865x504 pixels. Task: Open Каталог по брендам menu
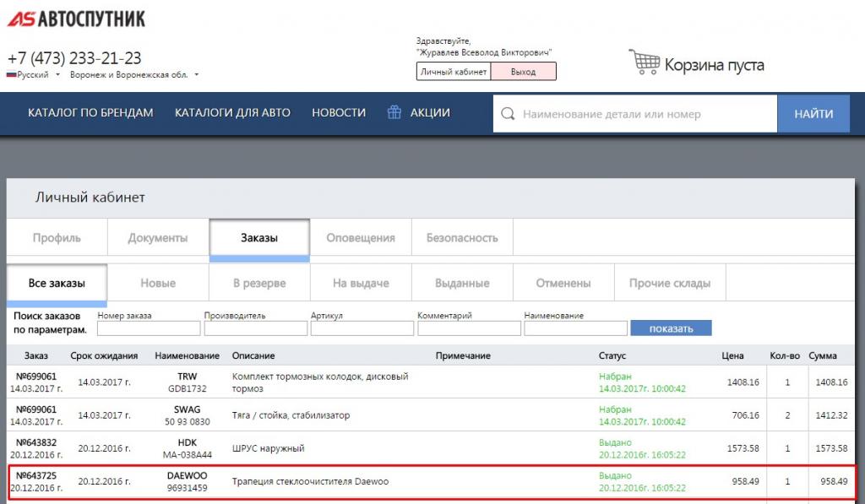coord(90,113)
